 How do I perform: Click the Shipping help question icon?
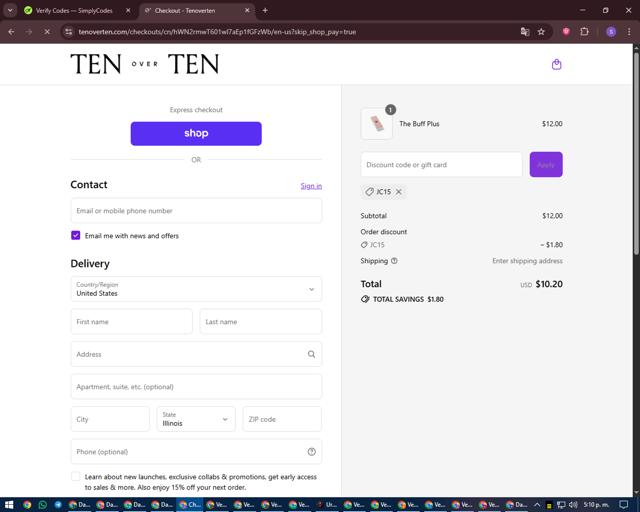[394, 261]
